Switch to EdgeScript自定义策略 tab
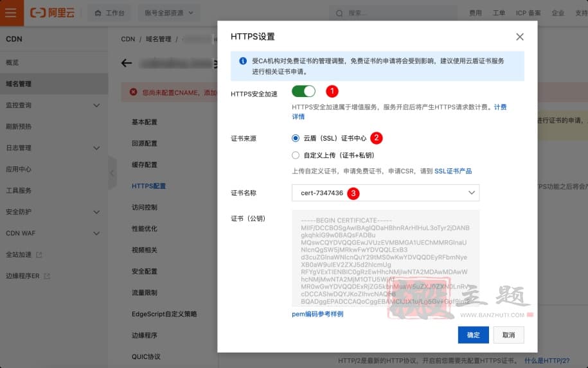The height and width of the screenshot is (368, 588). pos(165,314)
